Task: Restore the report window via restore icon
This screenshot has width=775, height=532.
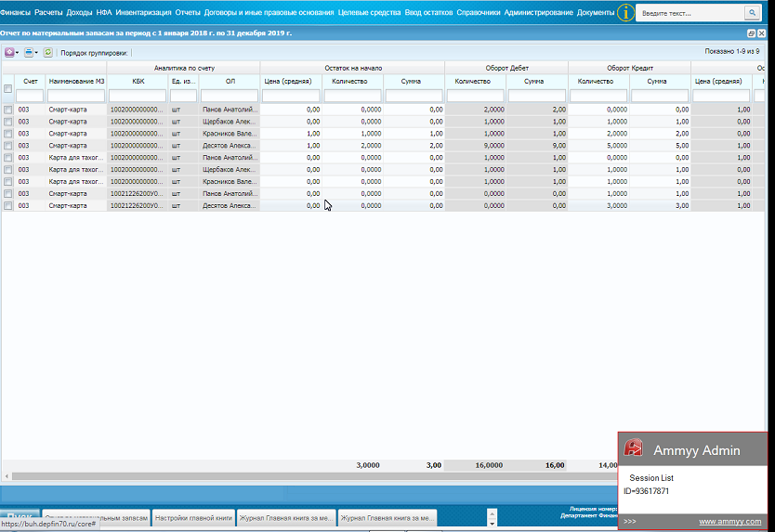Action: pos(751,33)
